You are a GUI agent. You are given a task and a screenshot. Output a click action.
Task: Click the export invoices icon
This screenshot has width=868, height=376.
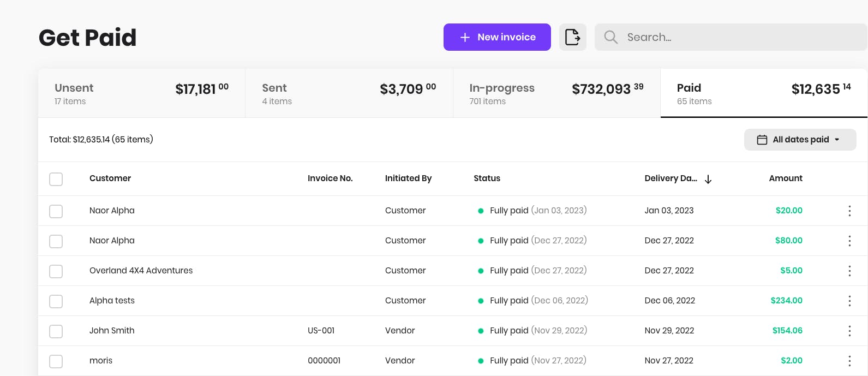coord(572,37)
